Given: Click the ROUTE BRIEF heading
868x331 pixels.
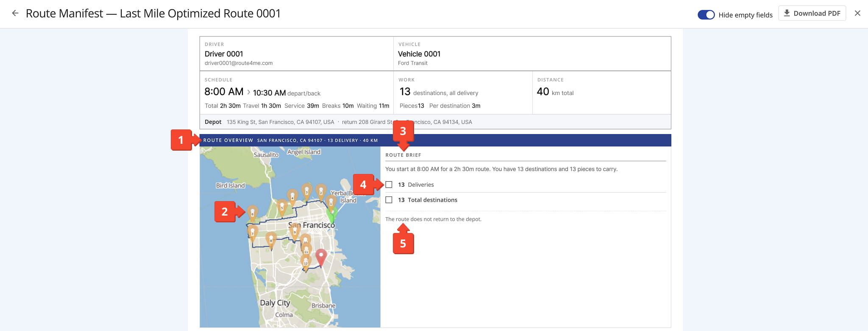Looking at the screenshot, I should coord(403,155).
